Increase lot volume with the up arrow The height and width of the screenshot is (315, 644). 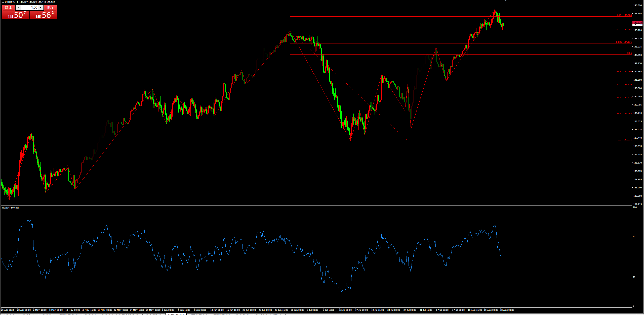pos(41,8)
